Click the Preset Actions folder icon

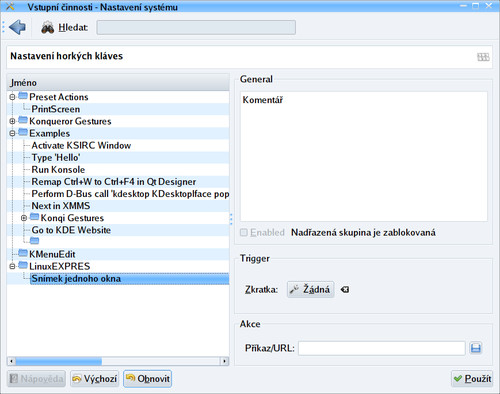point(23,96)
